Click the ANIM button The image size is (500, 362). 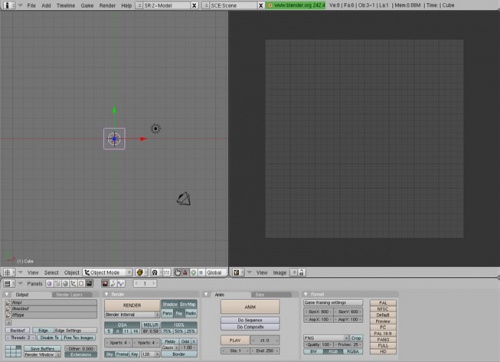tap(250, 307)
